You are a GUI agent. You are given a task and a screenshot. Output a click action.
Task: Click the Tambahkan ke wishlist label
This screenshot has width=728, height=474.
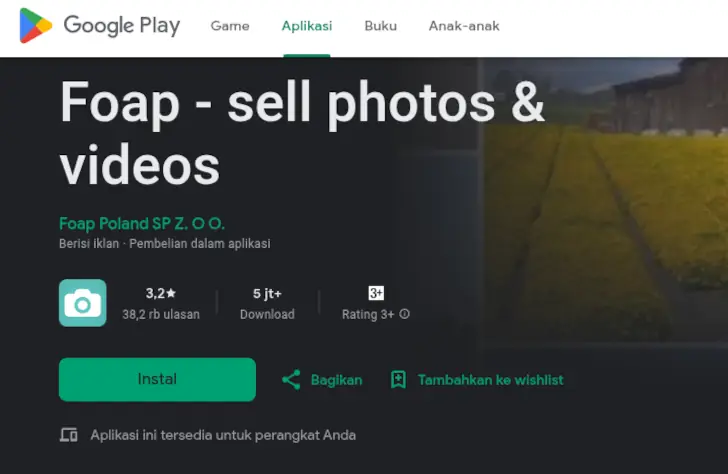point(490,380)
